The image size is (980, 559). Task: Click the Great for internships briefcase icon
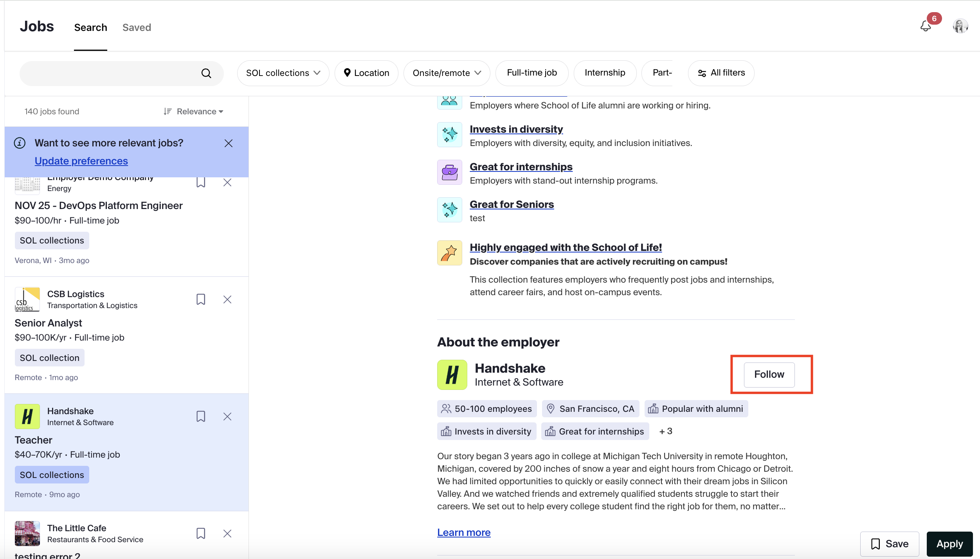point(450,172)
